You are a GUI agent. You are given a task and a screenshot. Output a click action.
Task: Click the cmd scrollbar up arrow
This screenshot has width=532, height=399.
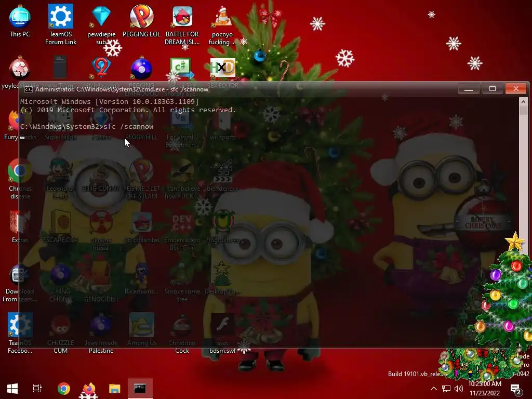(x=523, y=101)
